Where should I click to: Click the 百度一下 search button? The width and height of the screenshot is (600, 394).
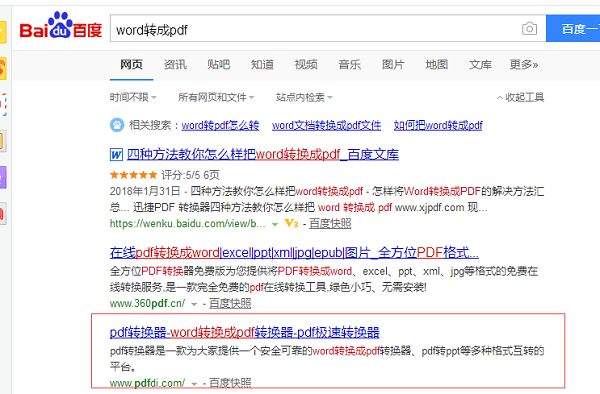click(x=573, y=29)
